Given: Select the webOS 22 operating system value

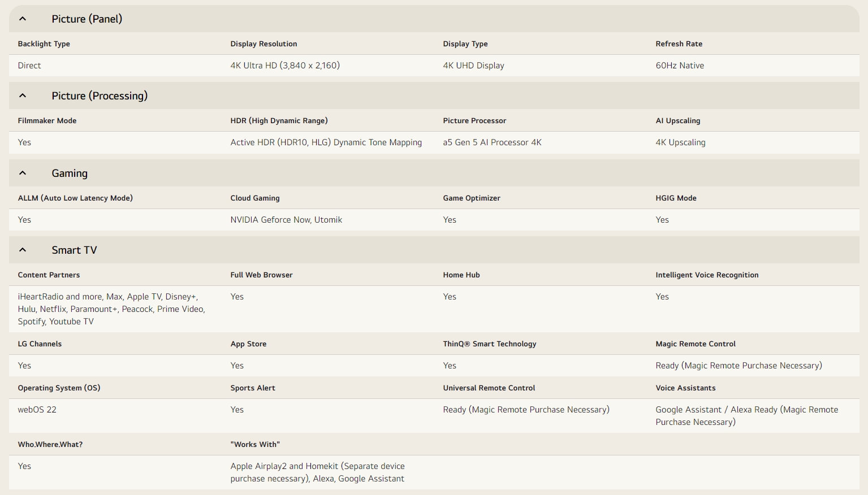Looking at the screenshot, I should tap(37, 410).
